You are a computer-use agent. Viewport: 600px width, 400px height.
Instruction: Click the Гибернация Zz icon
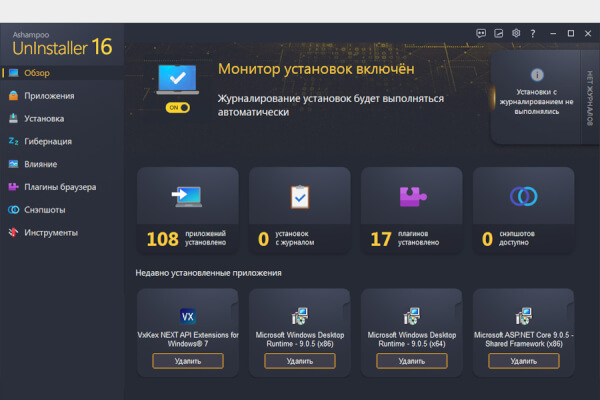(13, 141)
